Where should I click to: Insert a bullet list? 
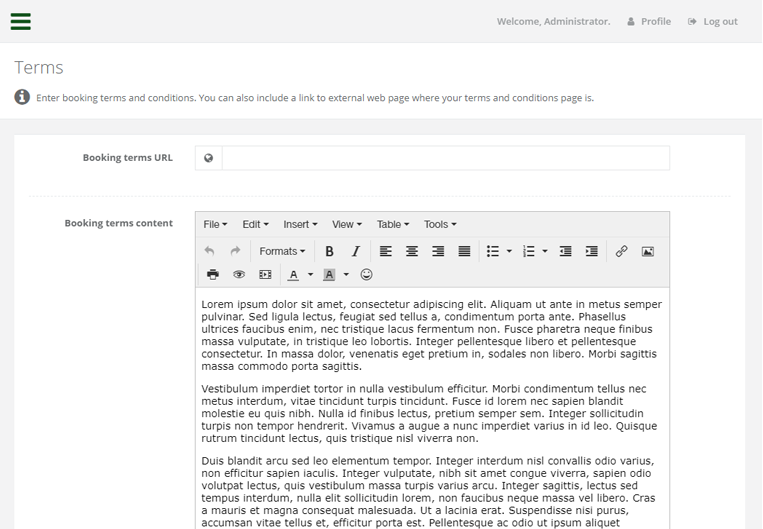click(x=493, y=251)
